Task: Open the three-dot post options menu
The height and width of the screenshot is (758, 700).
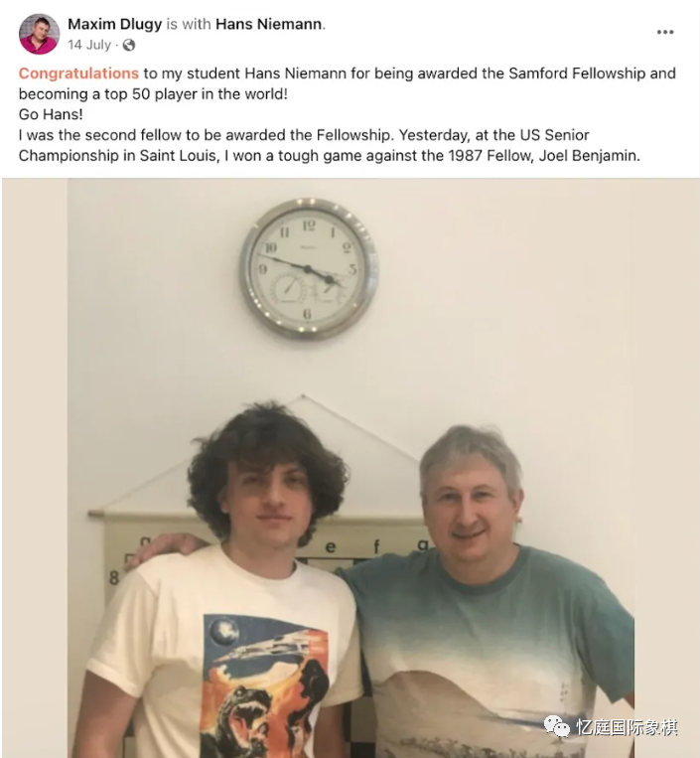Action: coord(664,32)
